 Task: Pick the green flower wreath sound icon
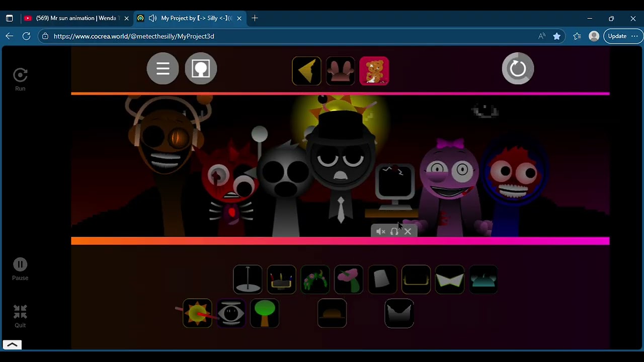tap(315, 280)
